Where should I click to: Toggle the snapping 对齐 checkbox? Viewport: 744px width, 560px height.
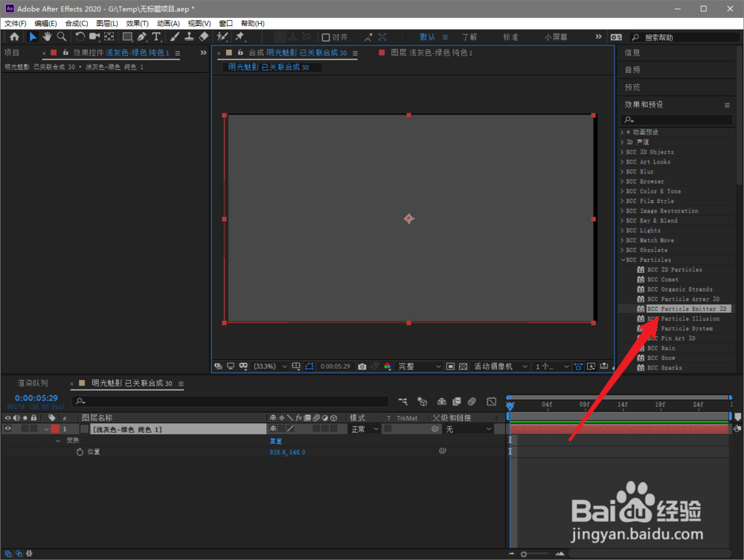tap(326, 37)
